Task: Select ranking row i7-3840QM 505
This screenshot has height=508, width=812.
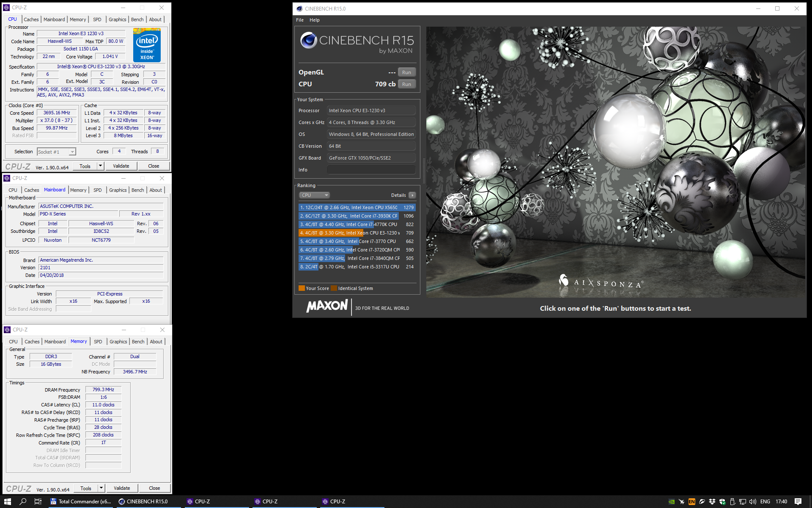Action: pyautogui.click(x=357, y=258)
